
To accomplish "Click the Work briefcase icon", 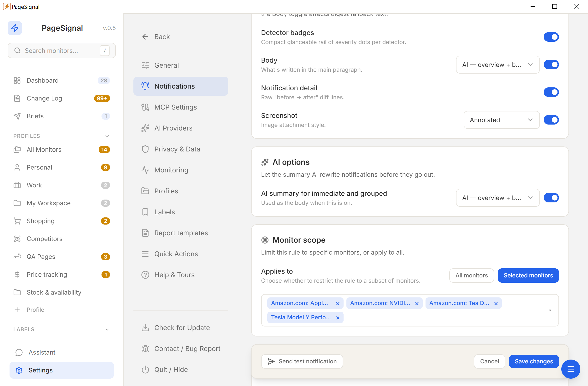I will (x=17, y=185).
